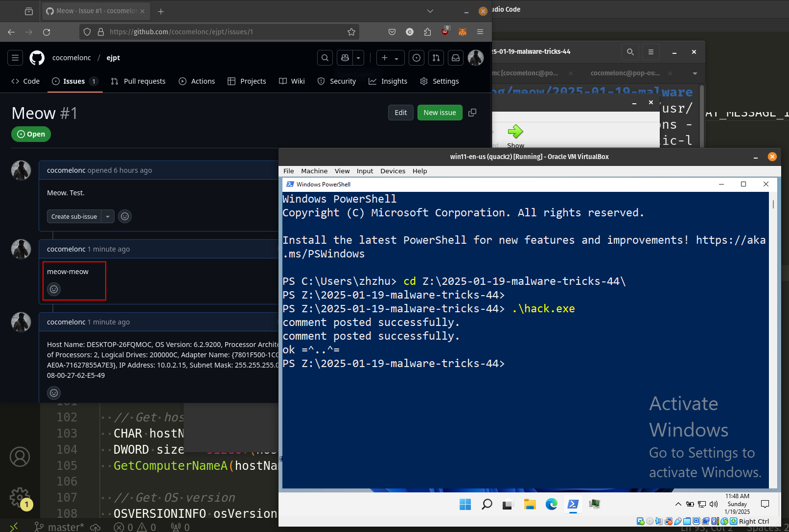Screen dimensions: 789x532
Task: Select the Projects repository tab
Action: (x=247, y=81)
